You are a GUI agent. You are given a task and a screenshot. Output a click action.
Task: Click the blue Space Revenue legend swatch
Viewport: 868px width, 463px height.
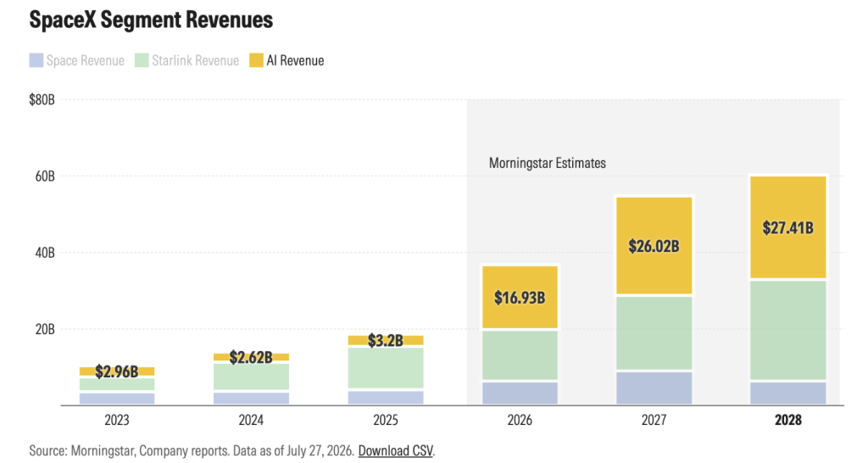[36, 60]
